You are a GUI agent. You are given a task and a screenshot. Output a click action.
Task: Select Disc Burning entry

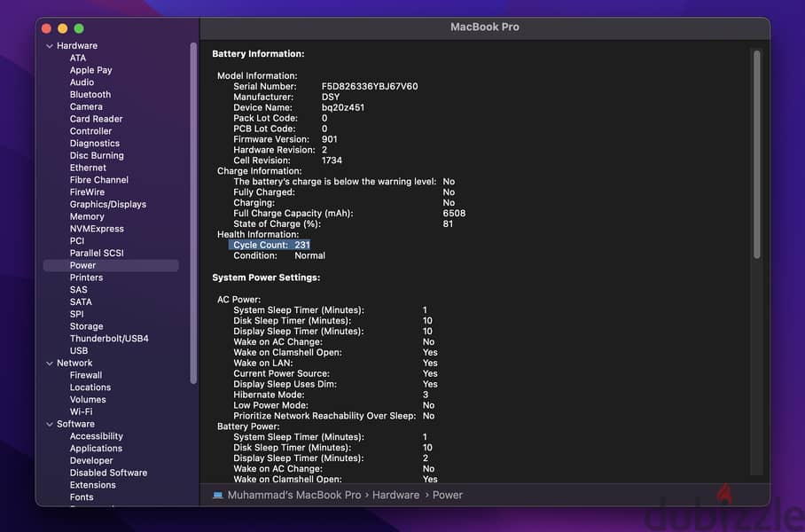click(97, 155)
